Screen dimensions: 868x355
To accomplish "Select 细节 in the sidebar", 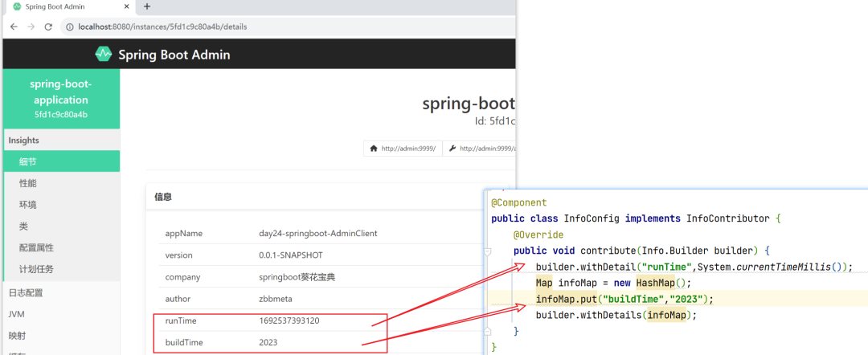I will [x=61, y=161].
